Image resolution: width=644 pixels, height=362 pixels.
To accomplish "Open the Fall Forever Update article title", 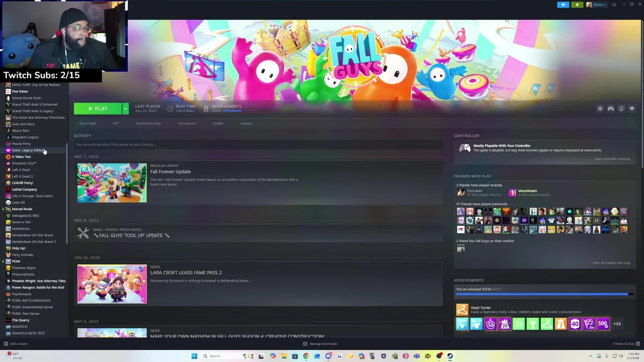I will coord(171,171).
